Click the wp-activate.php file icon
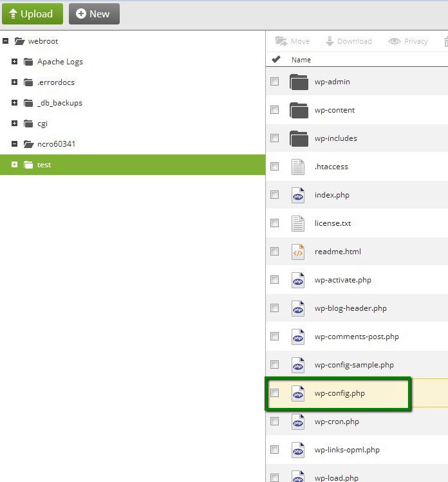Screen dimensions: 448x482 coord(298,280)
